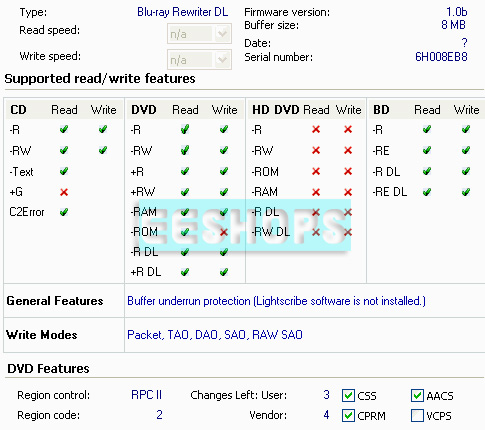This screenshot has width=485, height=430.
Task: Click the RPC II region control value
Action: click(x=146, y=395)
